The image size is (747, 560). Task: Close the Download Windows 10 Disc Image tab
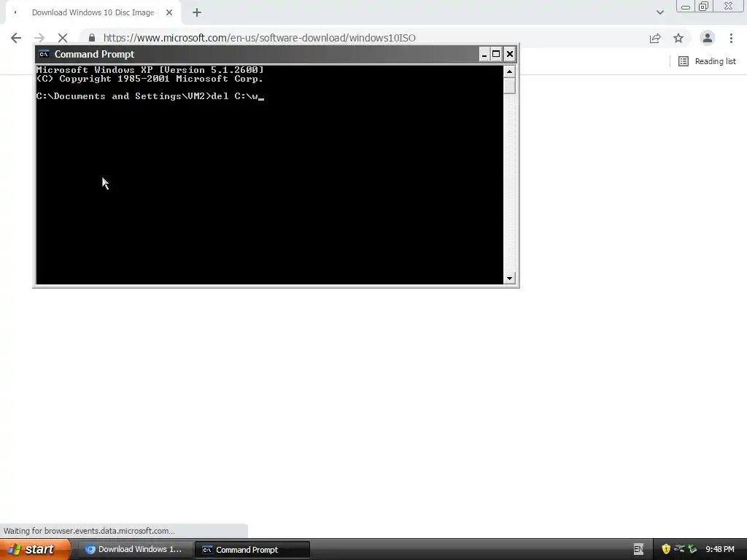click(169, 13)
